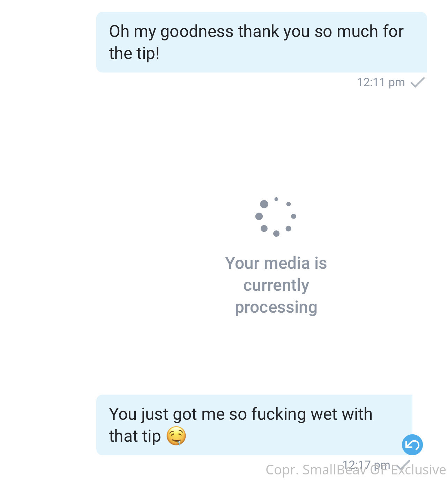This screenshot has height=480, width=448.
Task: Click the blue circular undo arrow icon
Action: pos(412,444)
